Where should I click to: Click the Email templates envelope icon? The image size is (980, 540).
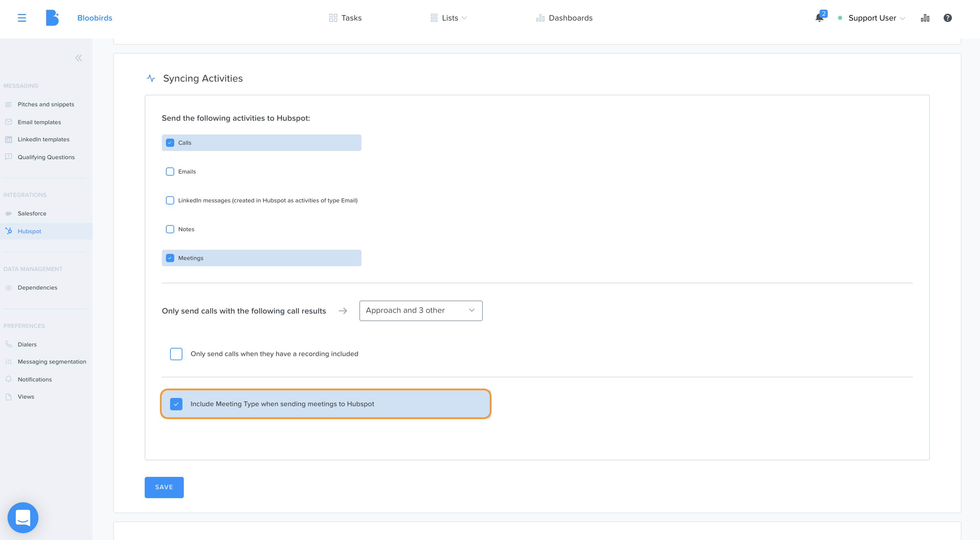[x=8, y=122]
